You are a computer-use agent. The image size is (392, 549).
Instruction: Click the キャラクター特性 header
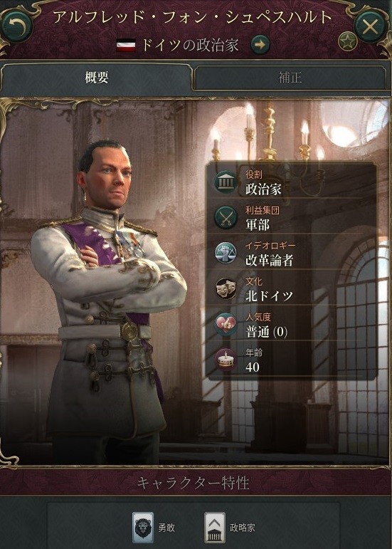coord(193,483)
